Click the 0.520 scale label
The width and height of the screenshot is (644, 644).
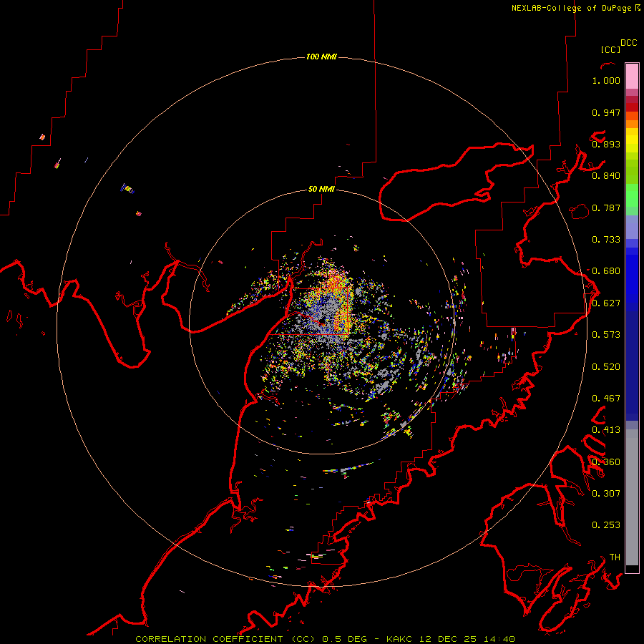(x=606, y=367)
